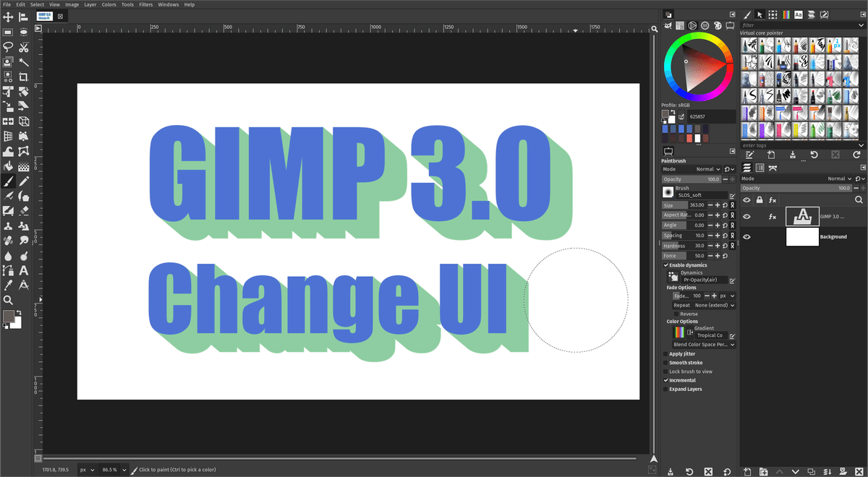The height and width of the screenshot is (477, 868).
Task: Activate the Zoom tool
Action: [x=8, y=299]
